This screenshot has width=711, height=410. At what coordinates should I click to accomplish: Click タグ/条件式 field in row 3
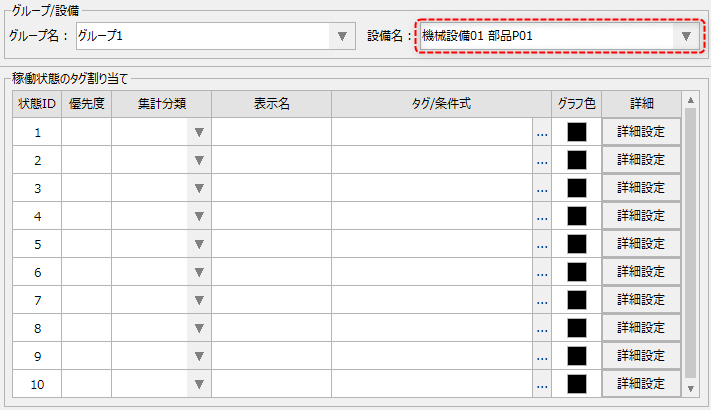coord(432,188)
